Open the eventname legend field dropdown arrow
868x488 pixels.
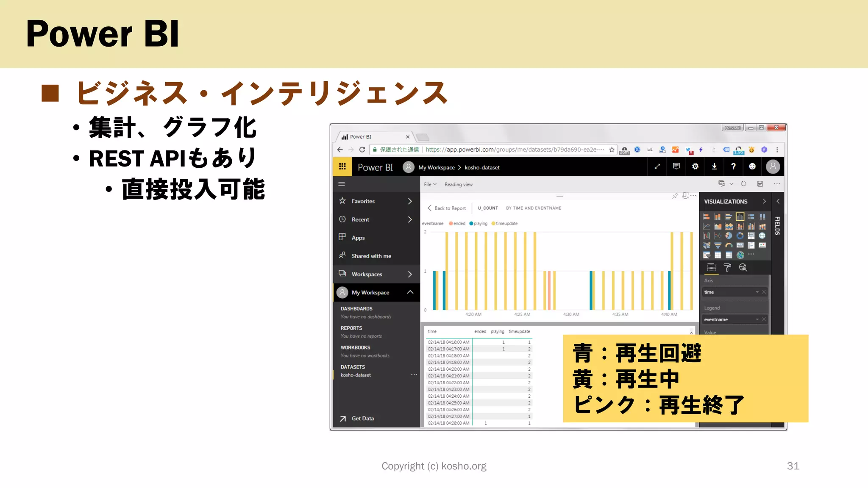pos(757,319)
